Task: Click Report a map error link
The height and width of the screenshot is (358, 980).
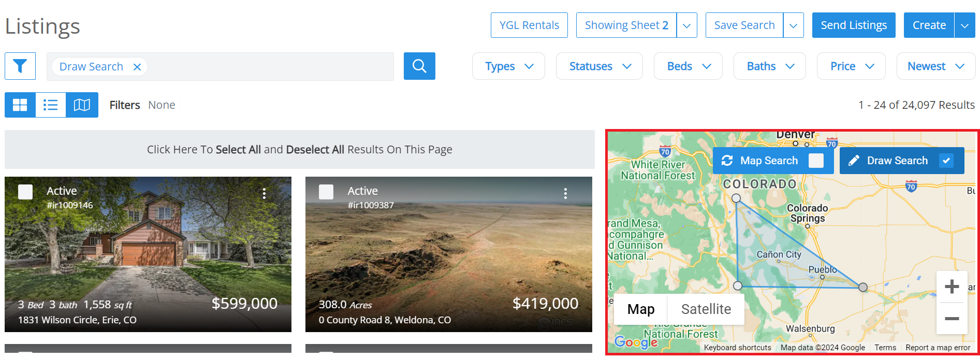Action: (938, 348)
